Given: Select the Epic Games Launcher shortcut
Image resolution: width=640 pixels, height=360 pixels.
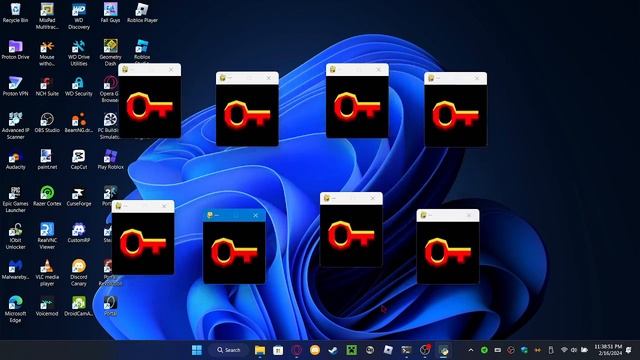Looking at the screenshot, I should point(15,200).
